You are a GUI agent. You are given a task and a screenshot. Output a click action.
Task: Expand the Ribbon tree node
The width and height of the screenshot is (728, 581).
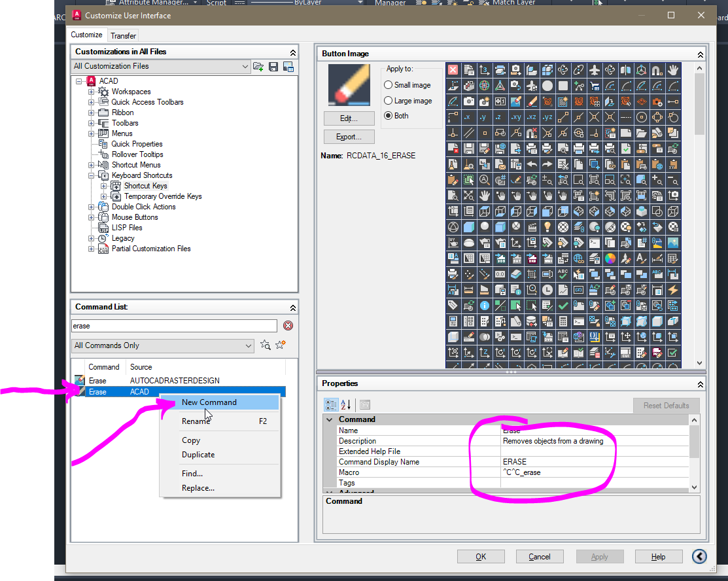pos(92,113)
